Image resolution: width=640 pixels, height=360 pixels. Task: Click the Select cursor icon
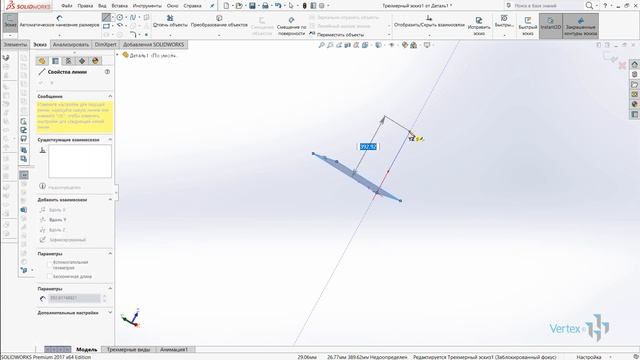point(291,6)
